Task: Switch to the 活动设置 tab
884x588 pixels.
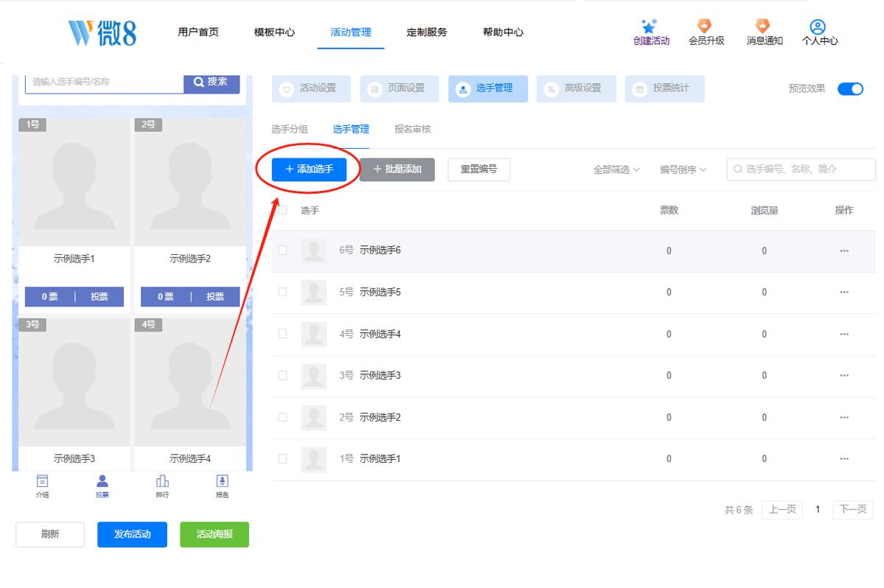Action: click(x=311, y=88)
